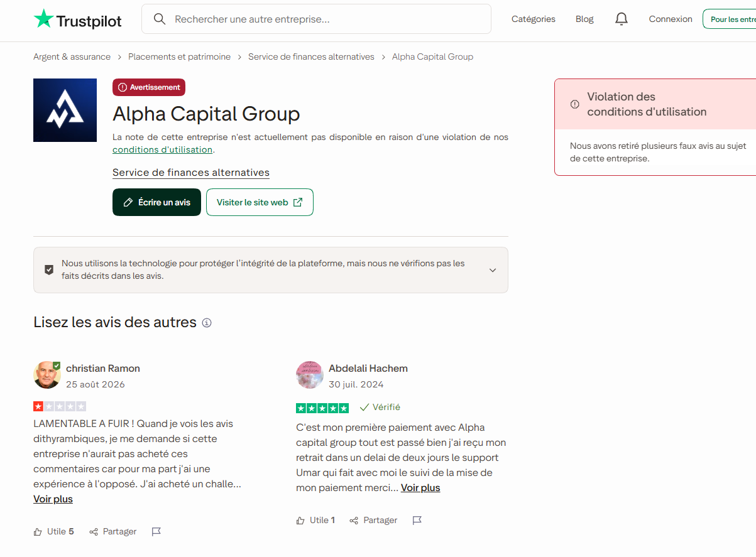Screen dimensions: 756x557
Task: Expand the platform integrity notice chevron
Action: pos(493,270)
